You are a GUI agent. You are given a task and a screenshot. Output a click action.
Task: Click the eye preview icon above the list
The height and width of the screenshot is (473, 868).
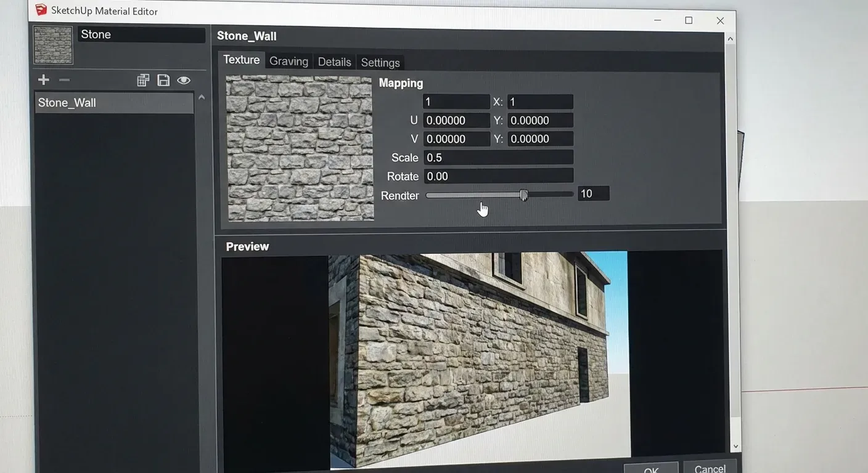(184, 80)
